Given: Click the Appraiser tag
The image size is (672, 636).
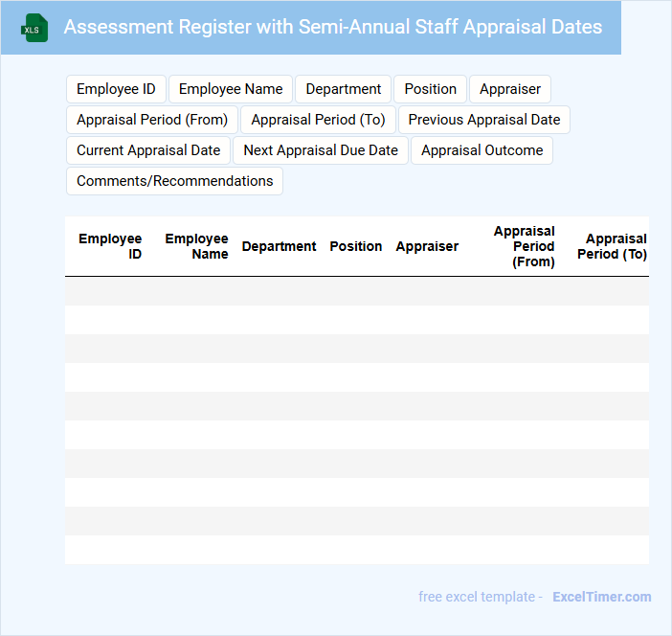Looking at the screenshot, I should pos(510,89).
